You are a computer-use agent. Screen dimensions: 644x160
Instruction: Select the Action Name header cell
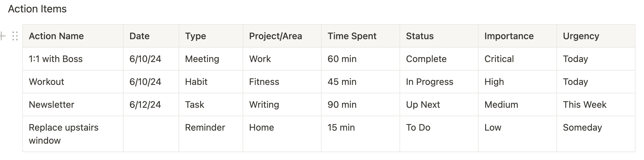point(73,36)
